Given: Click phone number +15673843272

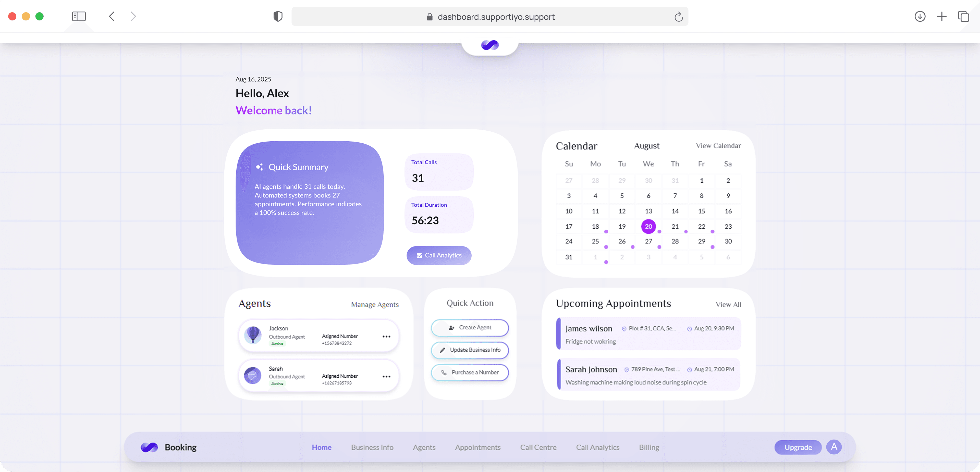Looking at the screenshot, I should point(336,343).
